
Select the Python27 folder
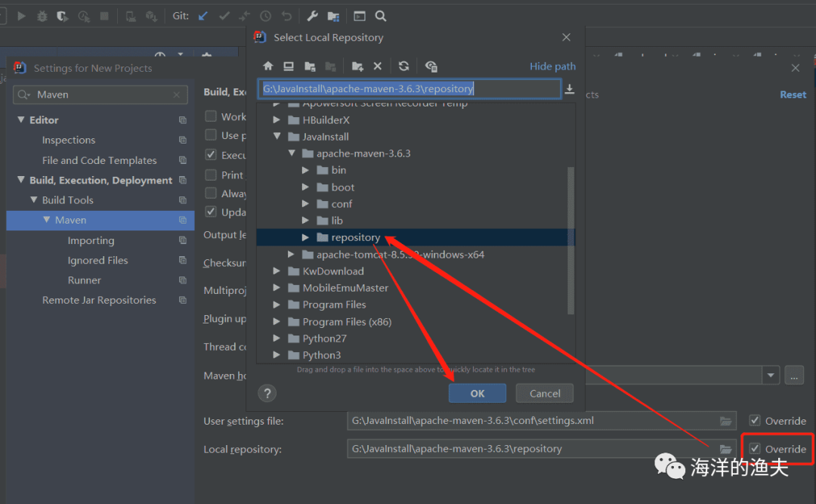[x=324, y=339]
